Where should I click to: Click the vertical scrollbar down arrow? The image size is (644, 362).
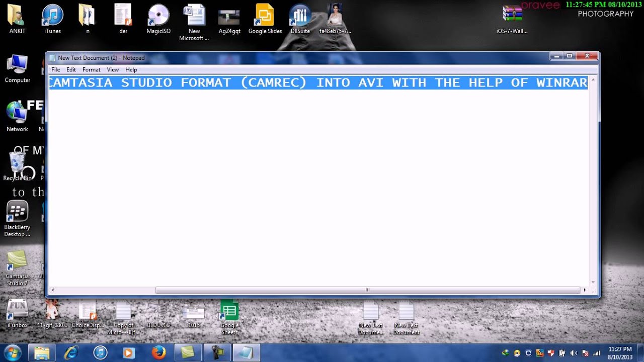tap(593, 283)
